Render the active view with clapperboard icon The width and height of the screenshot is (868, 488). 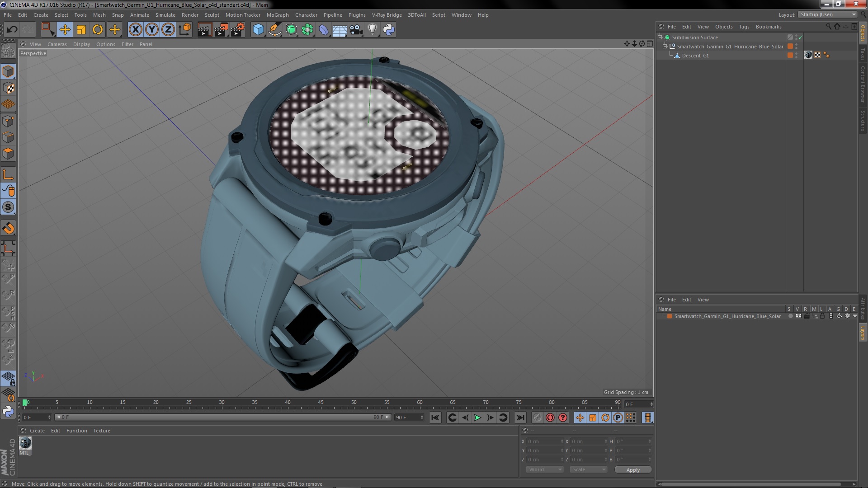pyautogui.click(x=204, y=30)
